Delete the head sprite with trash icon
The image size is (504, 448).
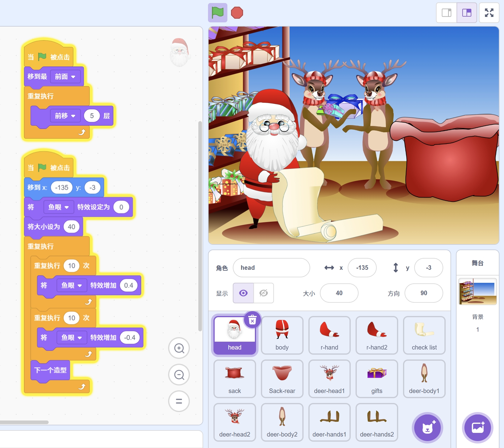pyautogui.click(x=252, y=320)
